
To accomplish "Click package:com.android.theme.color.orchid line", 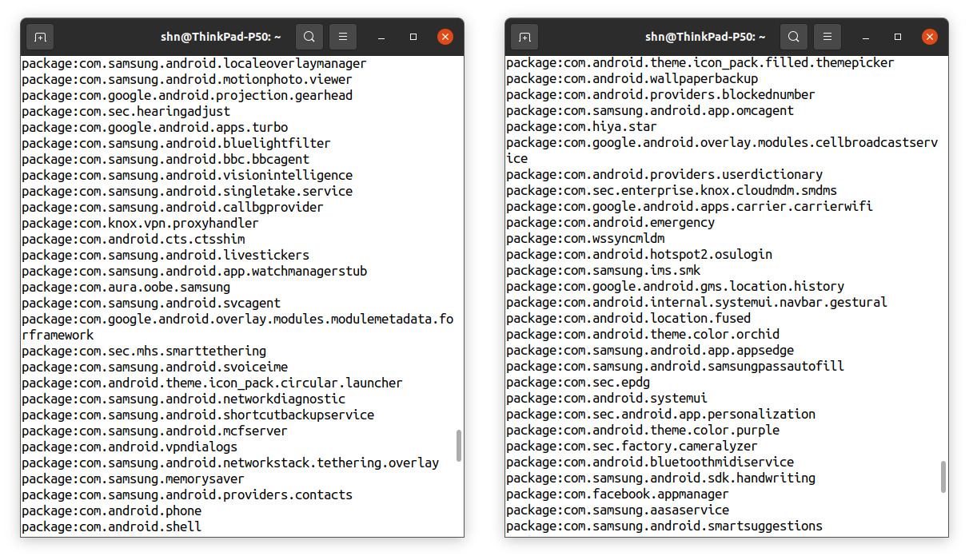I will pos(643,334).
